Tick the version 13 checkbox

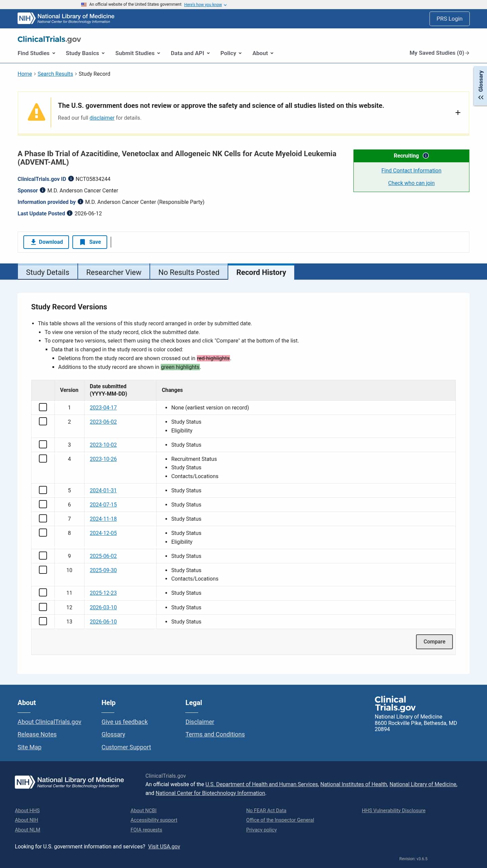coord(43,621)
